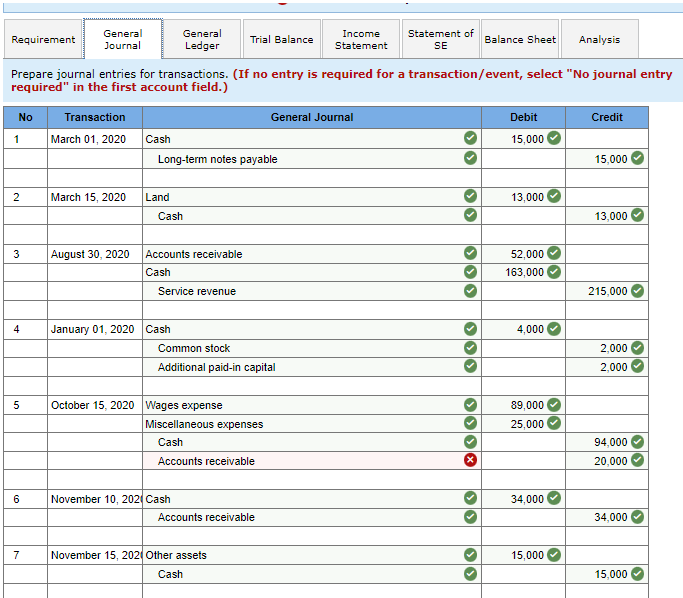
Task: Click the red X icon beside Accounts receivable in entry 5
Action: click(470, 460)
